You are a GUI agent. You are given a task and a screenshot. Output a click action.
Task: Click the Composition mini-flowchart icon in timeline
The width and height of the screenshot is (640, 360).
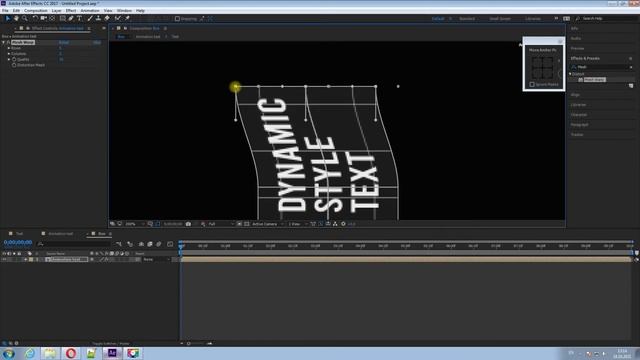pos(119,244)
